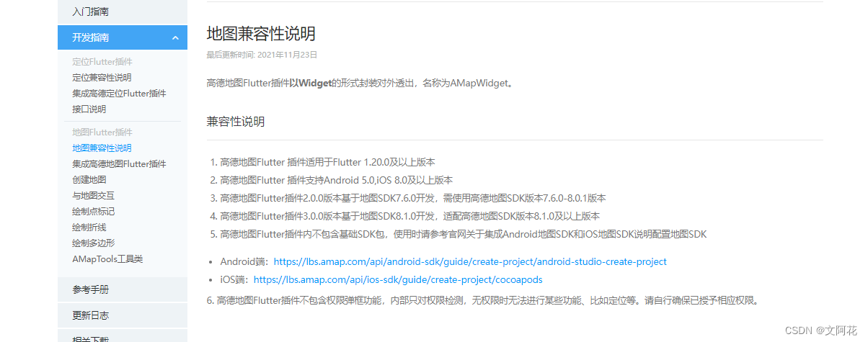
Task: Click the iOS端 bullet label
Action: click(x=234, y=279)
